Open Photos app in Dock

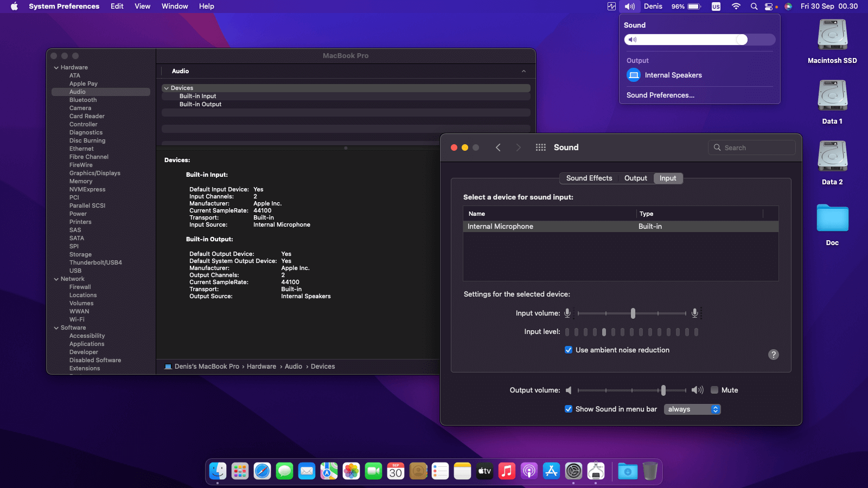tap(352, 471)
